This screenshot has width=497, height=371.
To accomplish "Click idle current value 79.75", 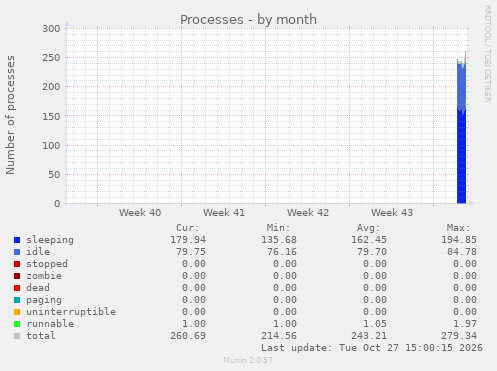I will click(x=191, y=252).
